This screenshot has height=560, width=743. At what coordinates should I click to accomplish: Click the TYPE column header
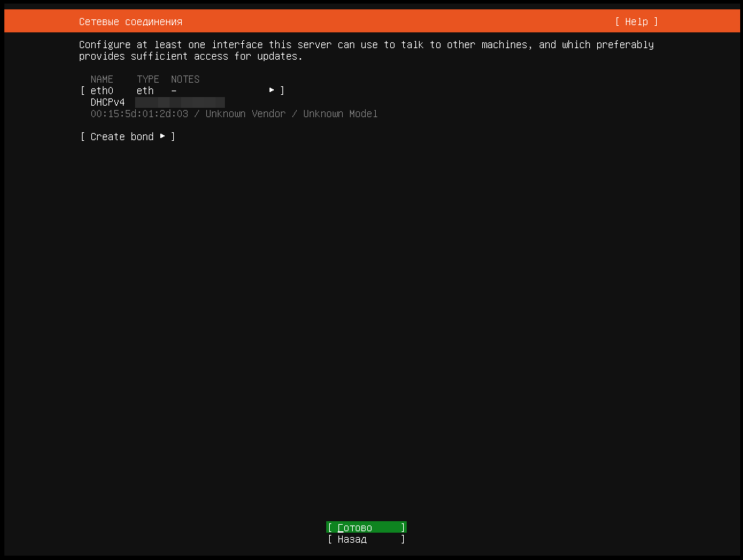[x=148, y=79]
